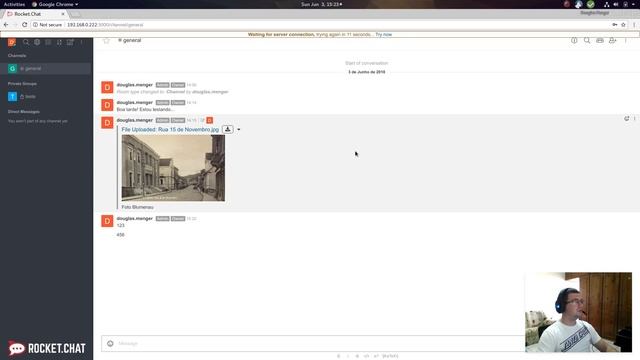The width and height of the screenshot is (640, 360).
Task: Open douglas.menger avatar on first message
Action: [x=107, y=87]
